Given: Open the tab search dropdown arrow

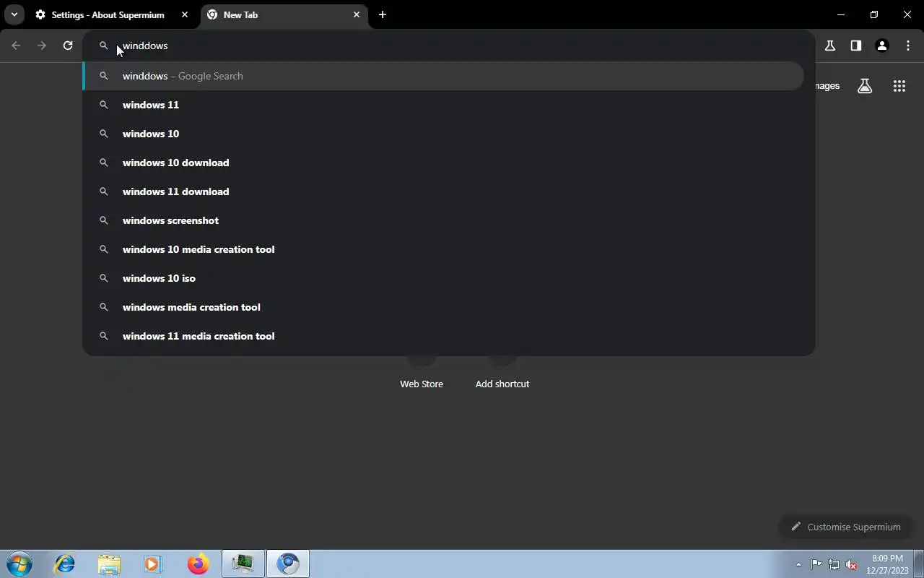Looking at the screenshot, I should pyautogui.click(x=14, y=14).
